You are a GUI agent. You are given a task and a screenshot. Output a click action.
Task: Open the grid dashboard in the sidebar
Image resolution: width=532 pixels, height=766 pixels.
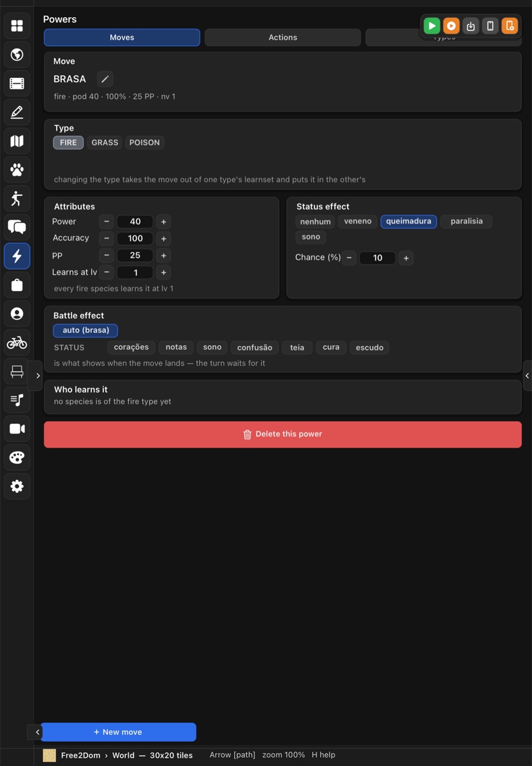17,26
